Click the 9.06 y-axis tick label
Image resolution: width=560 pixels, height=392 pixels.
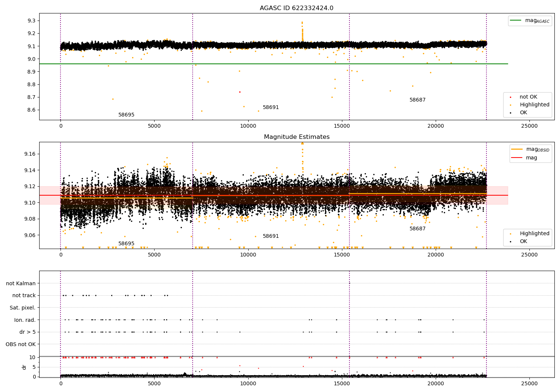tap(30, 235)
